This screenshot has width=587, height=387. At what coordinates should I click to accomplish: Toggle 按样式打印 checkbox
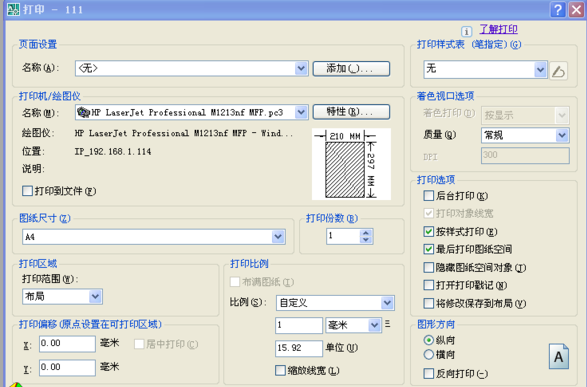point(428,231)
